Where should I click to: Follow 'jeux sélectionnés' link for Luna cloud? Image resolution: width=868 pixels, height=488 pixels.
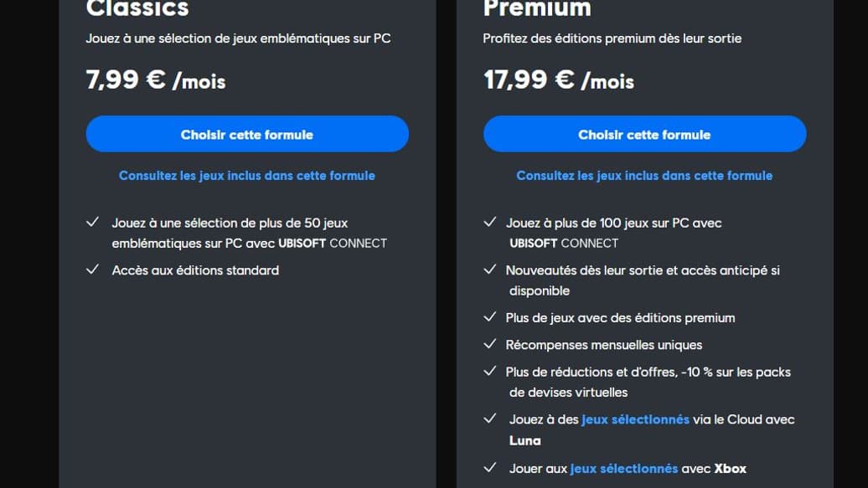coord(635,419)
